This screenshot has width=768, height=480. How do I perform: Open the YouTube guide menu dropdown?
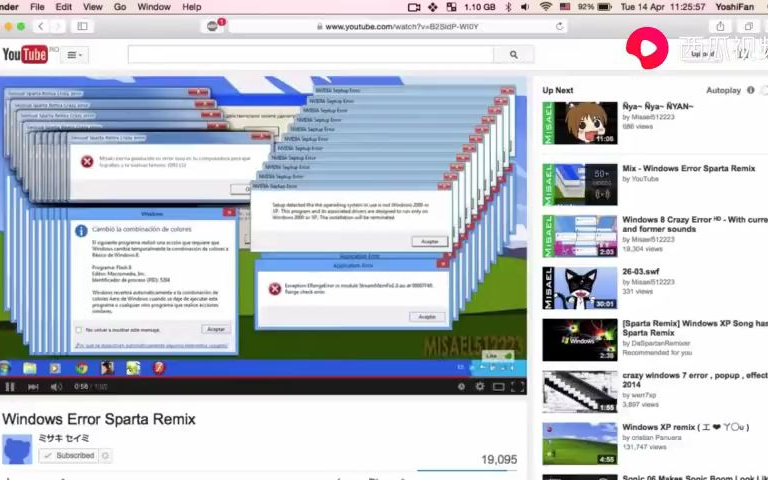(x=75, y=55)
